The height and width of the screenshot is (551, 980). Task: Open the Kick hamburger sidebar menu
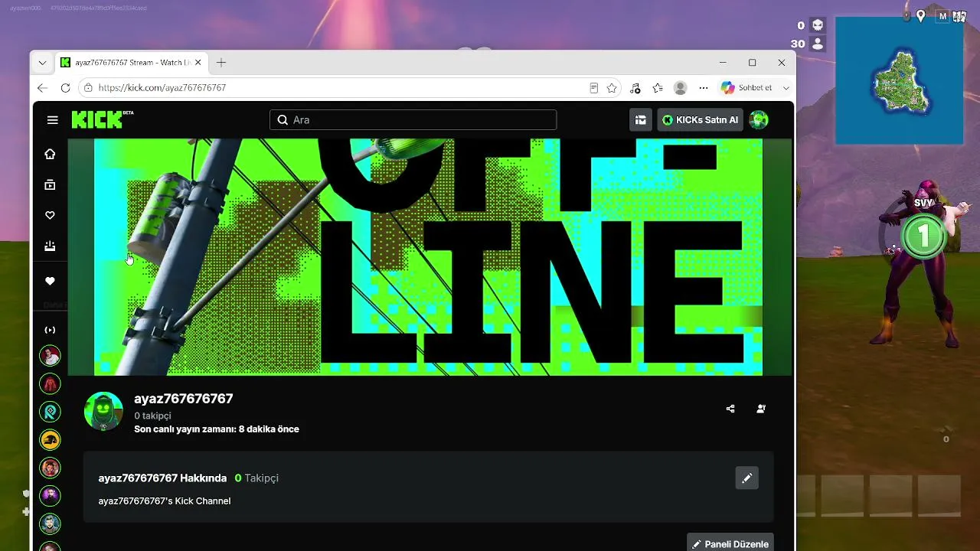point(52,120)
